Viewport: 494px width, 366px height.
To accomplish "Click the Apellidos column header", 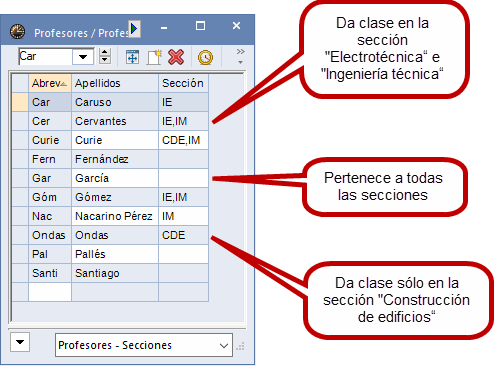I will click(115, 83).
